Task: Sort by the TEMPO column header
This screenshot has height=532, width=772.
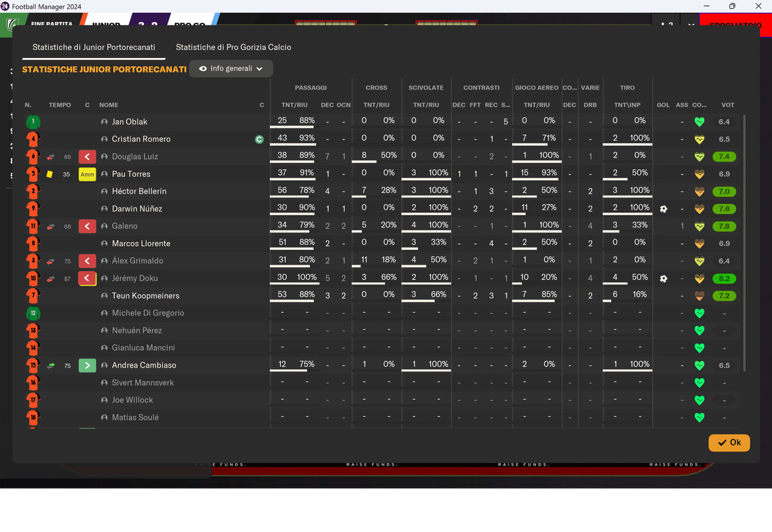Action: pos(60,105)
